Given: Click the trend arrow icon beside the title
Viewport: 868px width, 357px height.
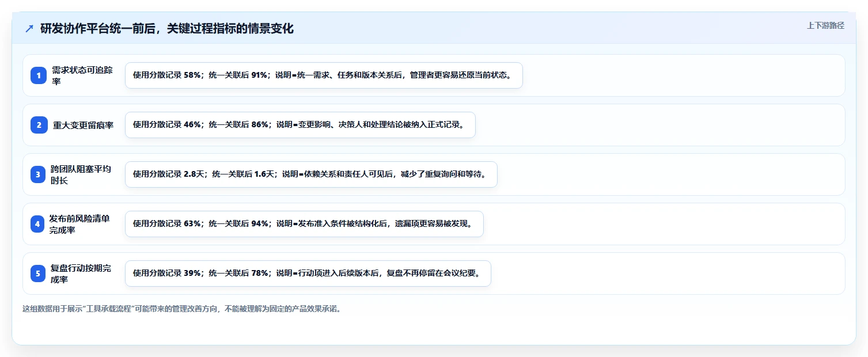Looking at the screenshot, I should click(x=29, y=29).
